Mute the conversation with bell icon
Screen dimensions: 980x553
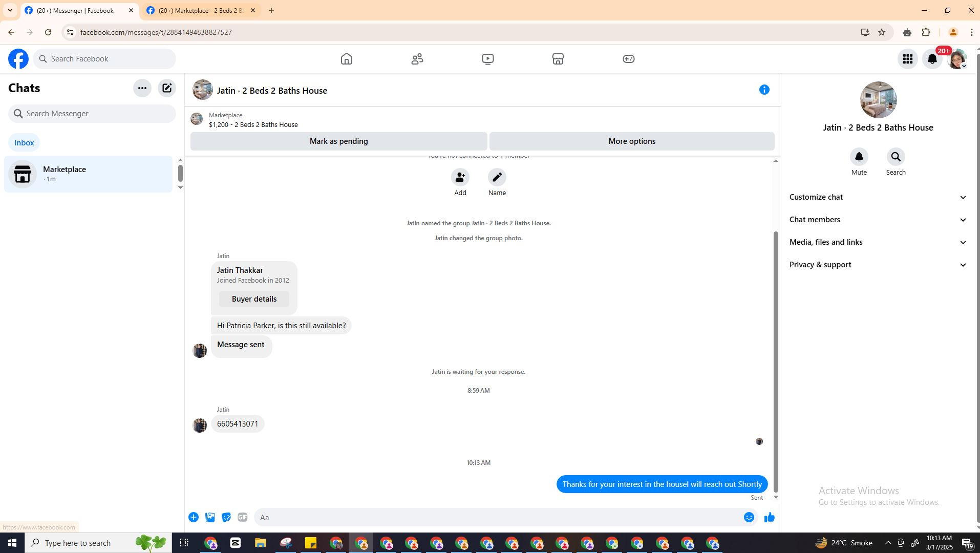click(x=859, y=157)
